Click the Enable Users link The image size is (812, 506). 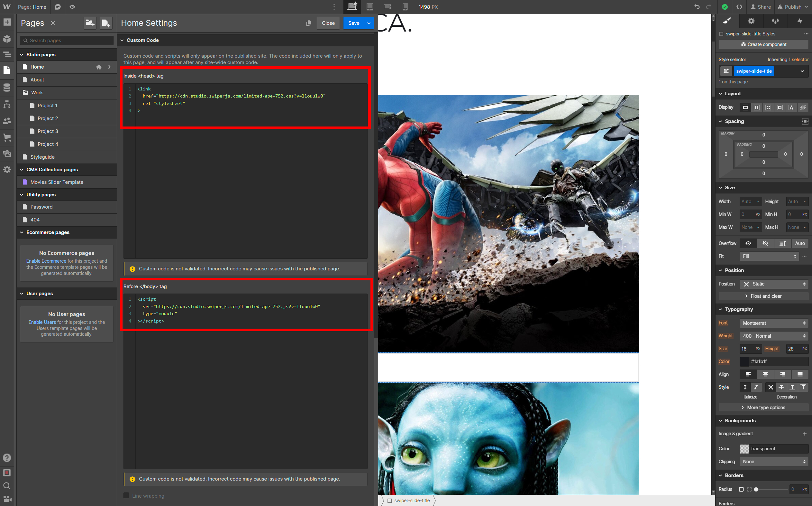[x=42, y=322]
